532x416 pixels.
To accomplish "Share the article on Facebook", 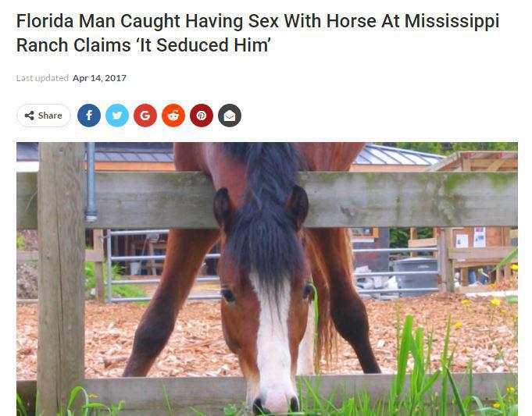I will 89,116.
